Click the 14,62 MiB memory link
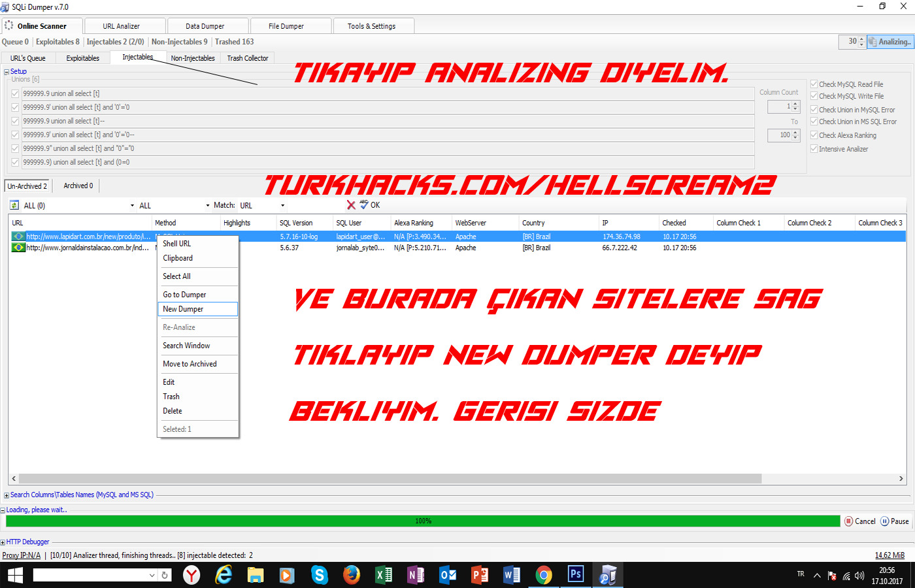 point(890,555)
